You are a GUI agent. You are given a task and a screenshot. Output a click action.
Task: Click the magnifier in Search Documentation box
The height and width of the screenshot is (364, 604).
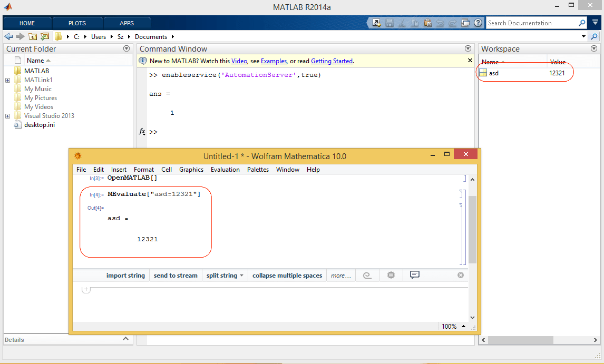[582, 23]
